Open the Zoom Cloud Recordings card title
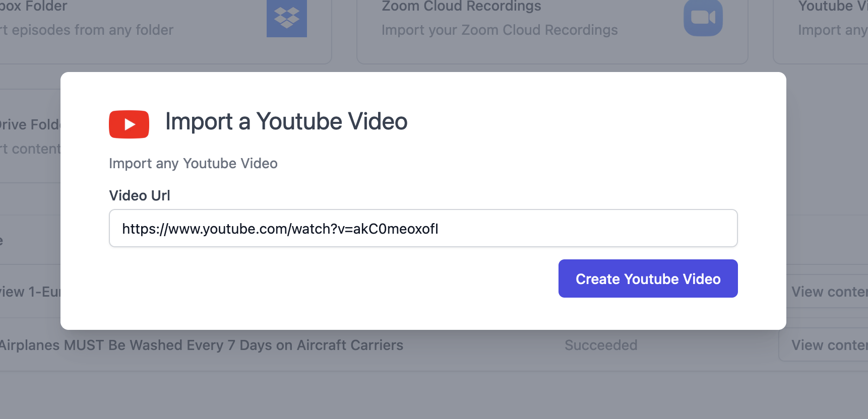868x419 pixels. (461, 7)
